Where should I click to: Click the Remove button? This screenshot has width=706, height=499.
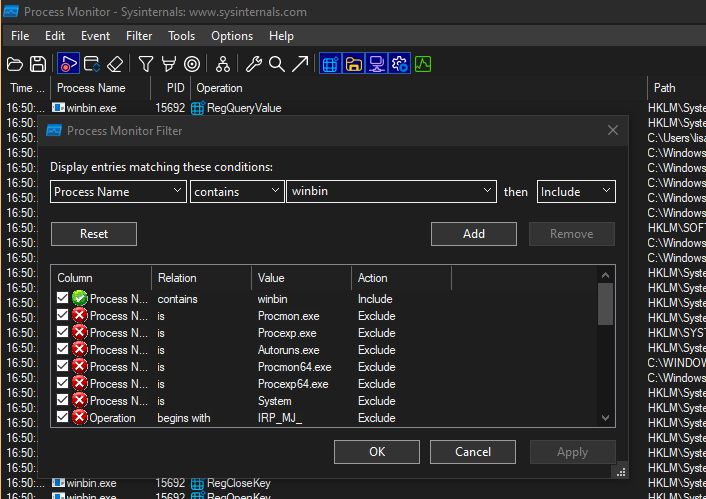click(x=571, y=234)
